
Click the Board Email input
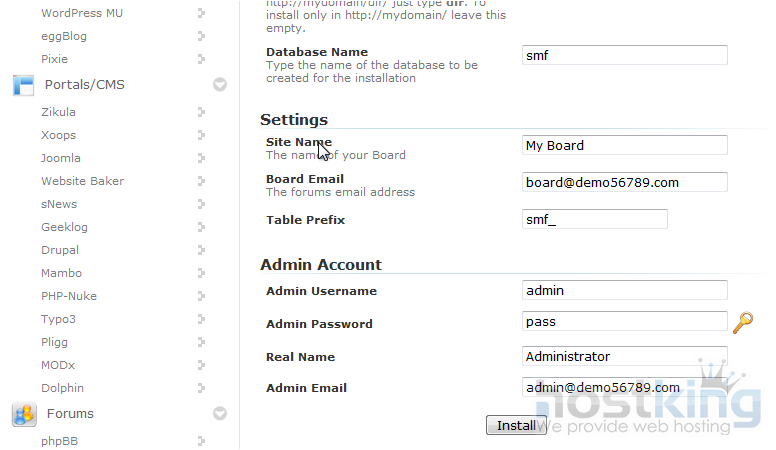point(624,182)
